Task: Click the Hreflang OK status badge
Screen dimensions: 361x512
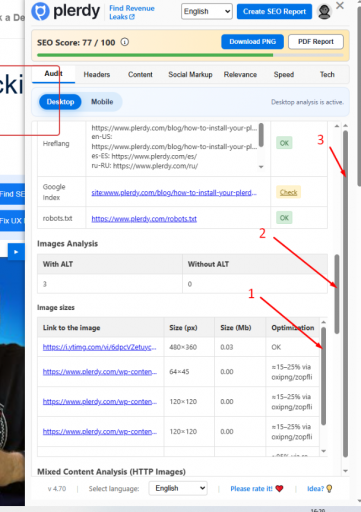Action: [x=284, y=143]
